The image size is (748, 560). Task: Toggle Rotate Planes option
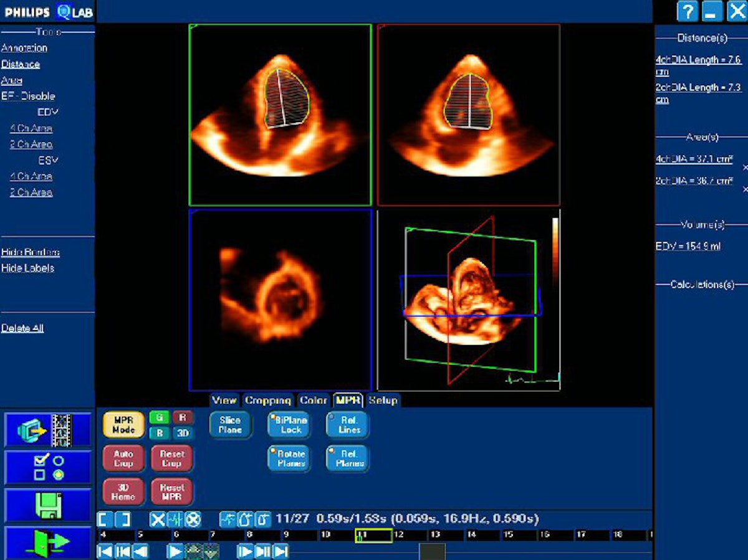(290, 458)
